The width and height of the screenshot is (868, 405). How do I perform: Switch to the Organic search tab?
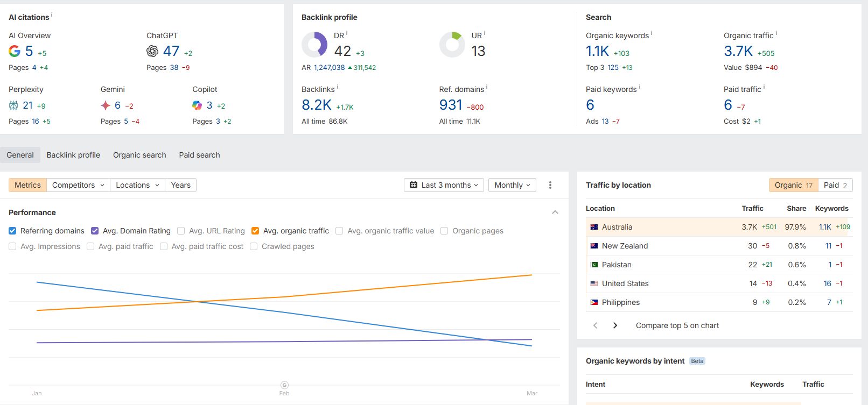click(x=139, y=155)
